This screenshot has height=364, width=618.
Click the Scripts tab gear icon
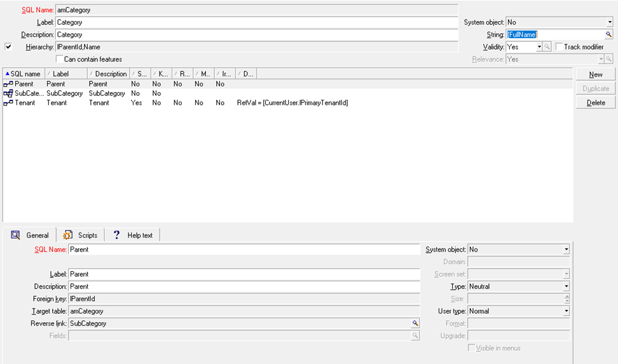point(67,235)
